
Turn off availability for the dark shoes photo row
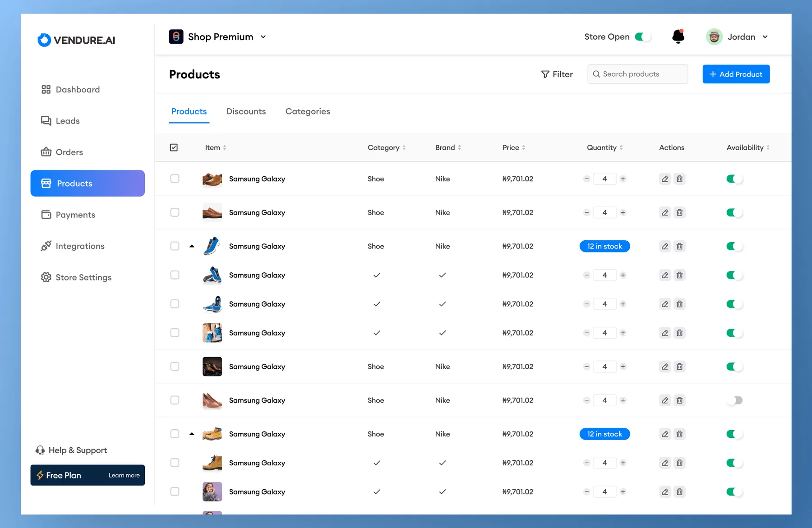[734, 366]
